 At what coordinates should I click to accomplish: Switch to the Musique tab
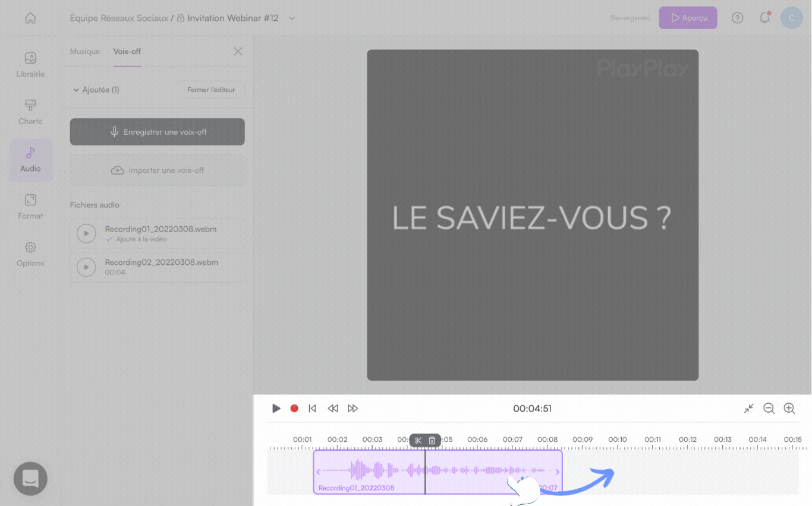point(85,52)
